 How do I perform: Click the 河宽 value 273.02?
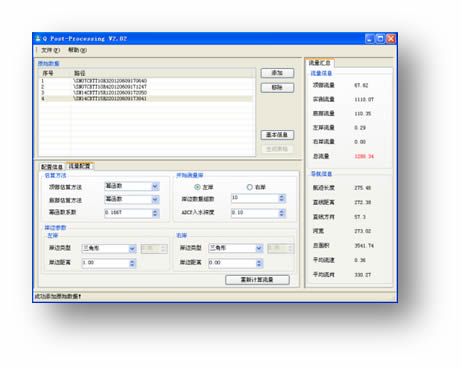362,231
